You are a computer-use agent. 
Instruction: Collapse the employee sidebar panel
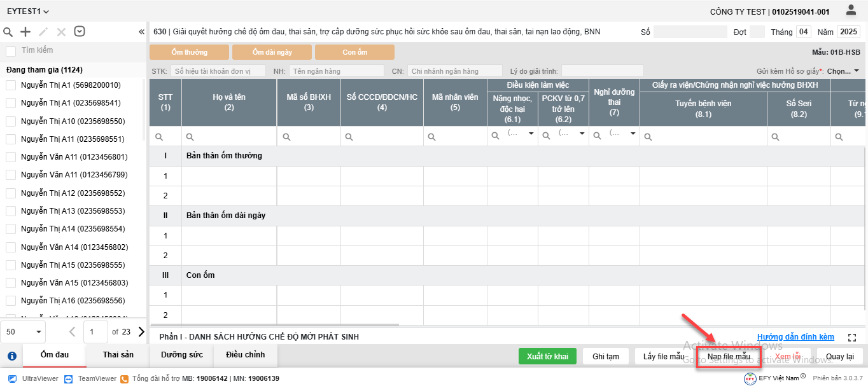click(141, 32)
